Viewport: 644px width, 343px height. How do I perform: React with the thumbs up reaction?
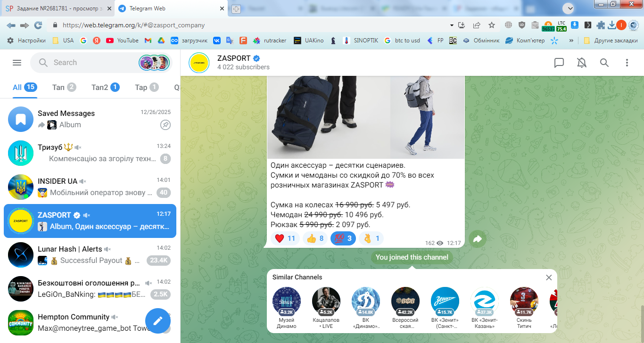(x=315, y=238)
